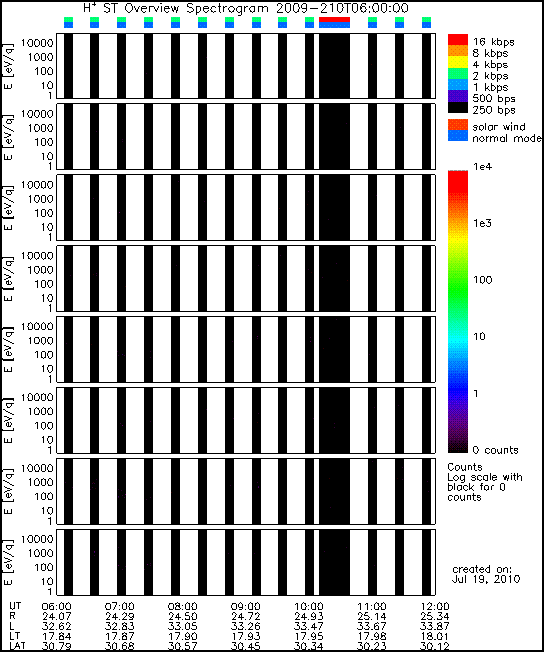Viewport: 544px width, 652px height.
Task: Click the normal mode legend swatch
Action: (x=458, y=136)
